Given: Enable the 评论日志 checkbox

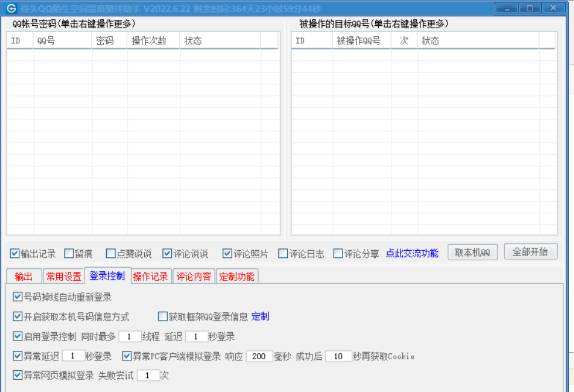Looking at the screenshot, I should pyautogui.click(x=283, y=254).
